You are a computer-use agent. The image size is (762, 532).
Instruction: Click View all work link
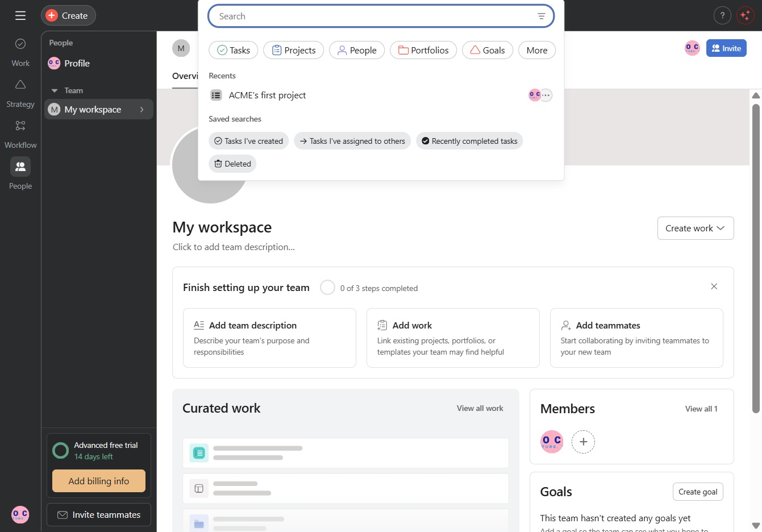click(480, 408)
